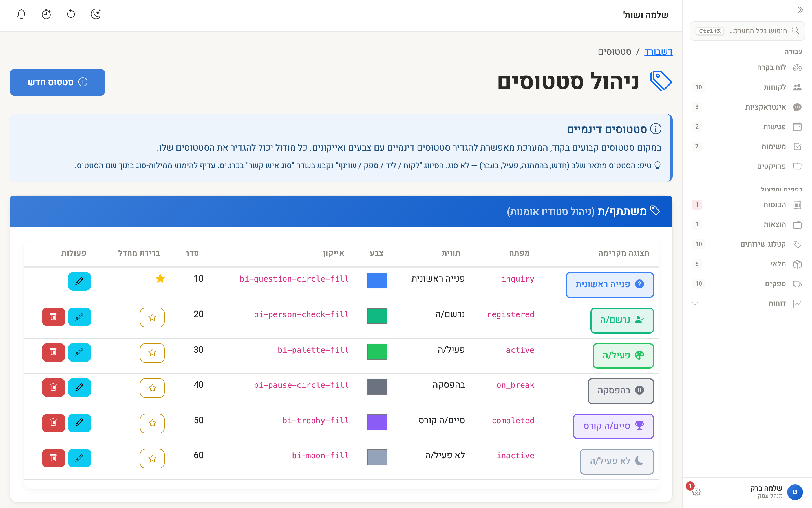The height and width of the screenshot is (508, 812).
Task: Open הוצאות in the sidebar
Action: pos(747,224)
